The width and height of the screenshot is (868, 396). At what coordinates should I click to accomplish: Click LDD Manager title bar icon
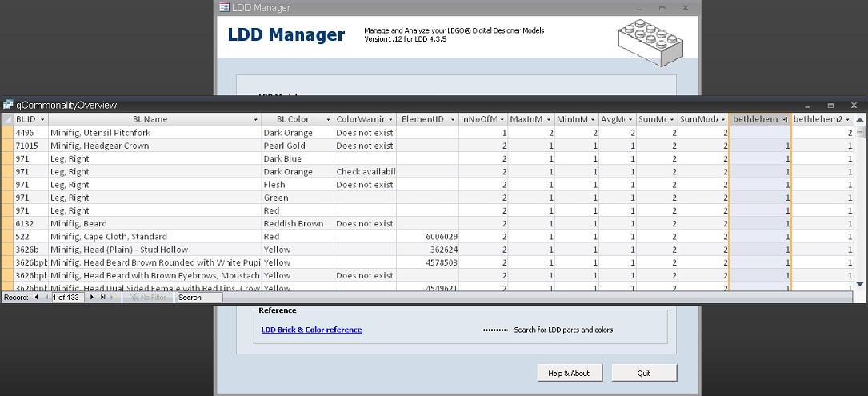(224, 7)
